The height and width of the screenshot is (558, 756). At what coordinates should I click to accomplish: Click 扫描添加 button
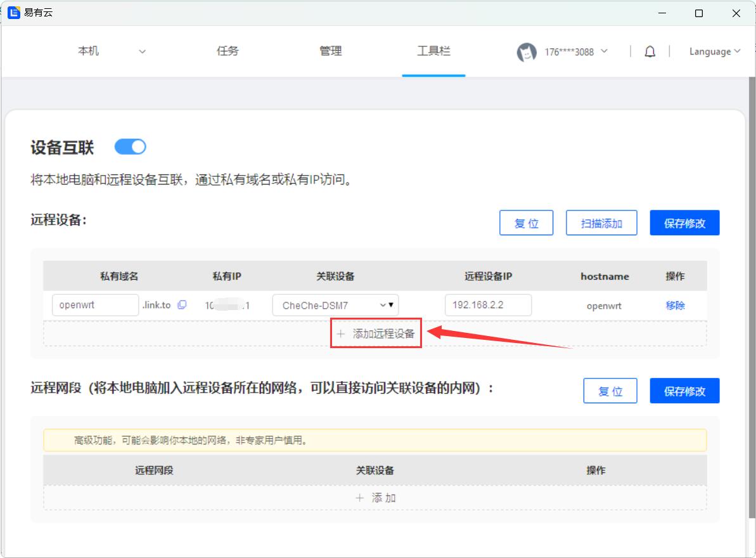pyautogui.click(x=601, y=223)
